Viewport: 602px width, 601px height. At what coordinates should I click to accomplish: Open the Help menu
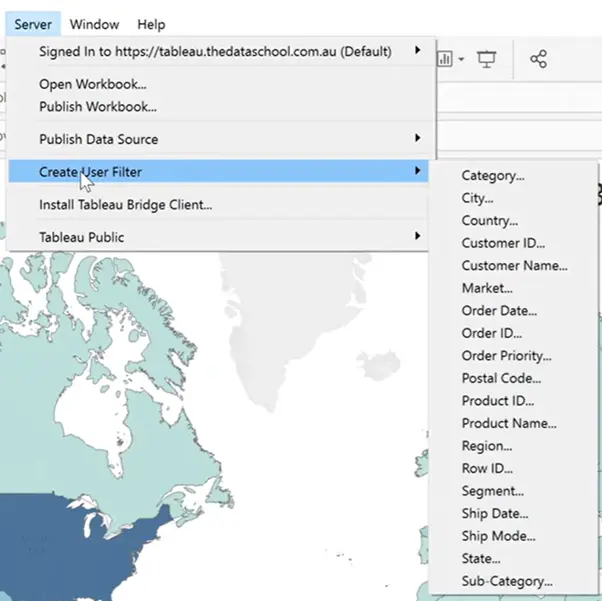click(151, 24)
